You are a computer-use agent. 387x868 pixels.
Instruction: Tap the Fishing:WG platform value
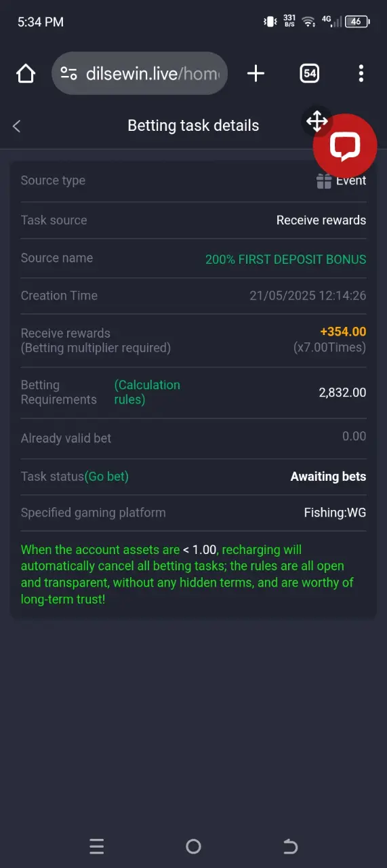point(335,513)
